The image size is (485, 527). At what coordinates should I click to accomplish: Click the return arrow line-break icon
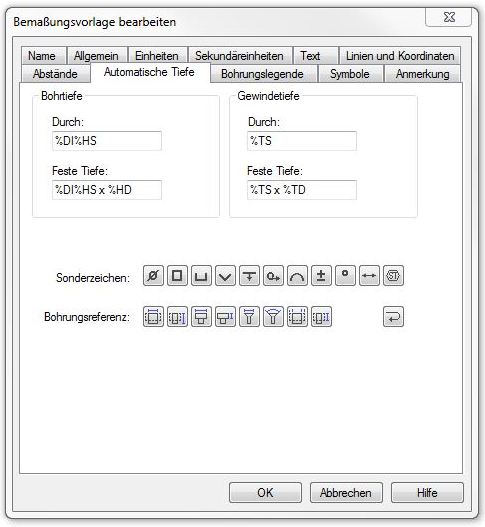tap(393, 317)
